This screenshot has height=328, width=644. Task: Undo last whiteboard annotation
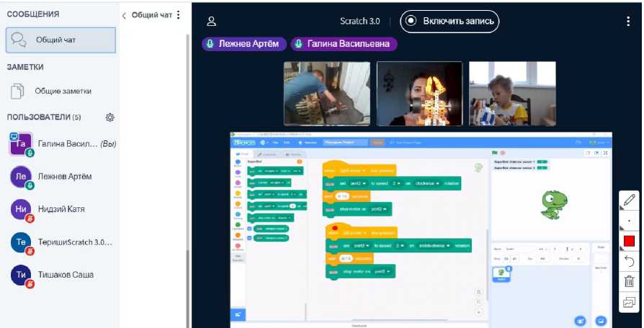[x=629, y=261]
